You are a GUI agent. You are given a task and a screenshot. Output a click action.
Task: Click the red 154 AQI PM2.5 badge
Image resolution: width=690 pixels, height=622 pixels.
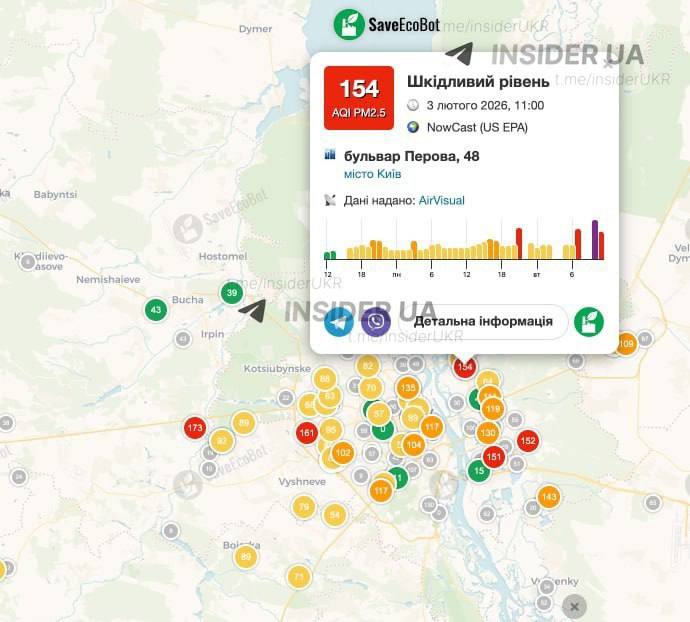(x=358, y=98)
